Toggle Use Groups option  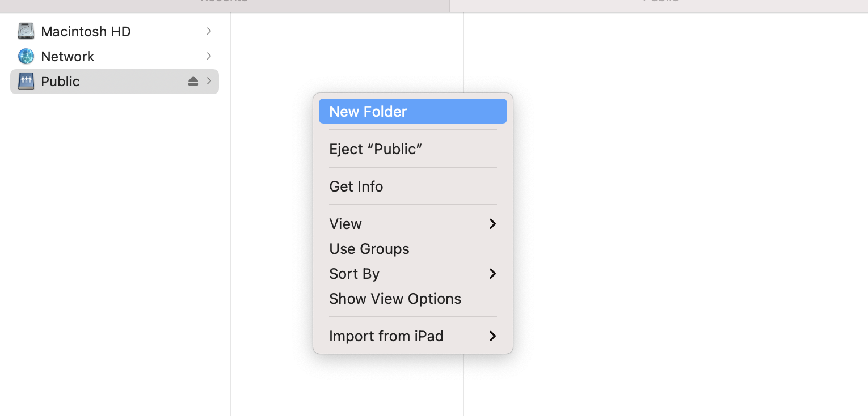coord(413,249)
